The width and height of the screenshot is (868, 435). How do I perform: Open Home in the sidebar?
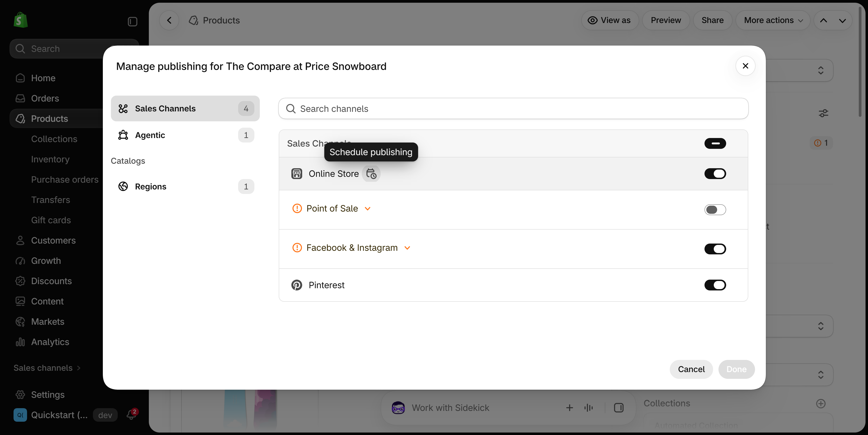43,78
